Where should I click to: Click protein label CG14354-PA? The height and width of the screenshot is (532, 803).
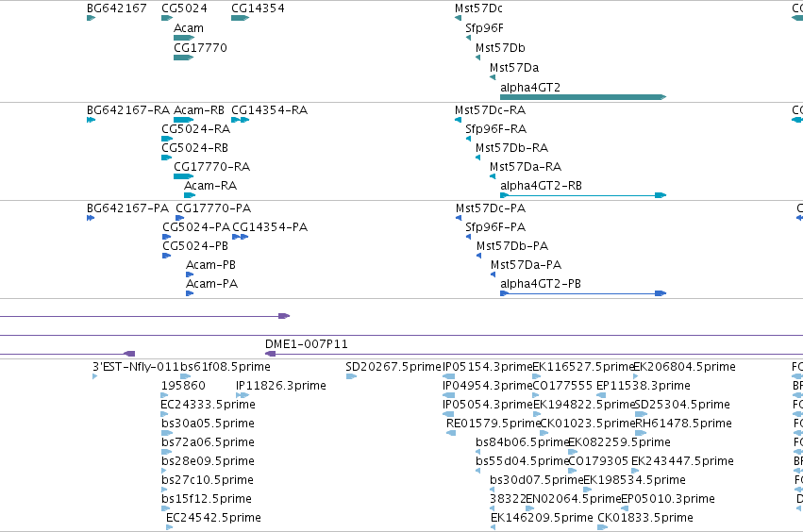point(270,227)
